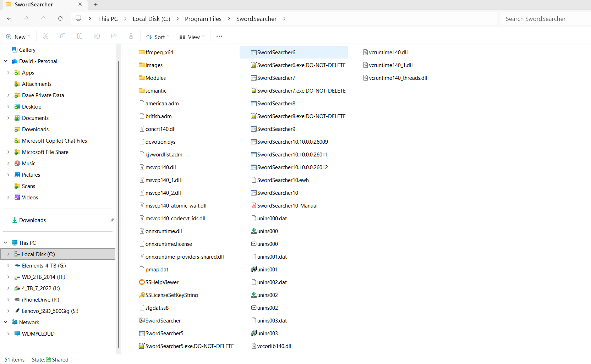Screen dimensions: 591x364
Task: Expand the Local Disk (C:) node
Action: tap(9, 254)
